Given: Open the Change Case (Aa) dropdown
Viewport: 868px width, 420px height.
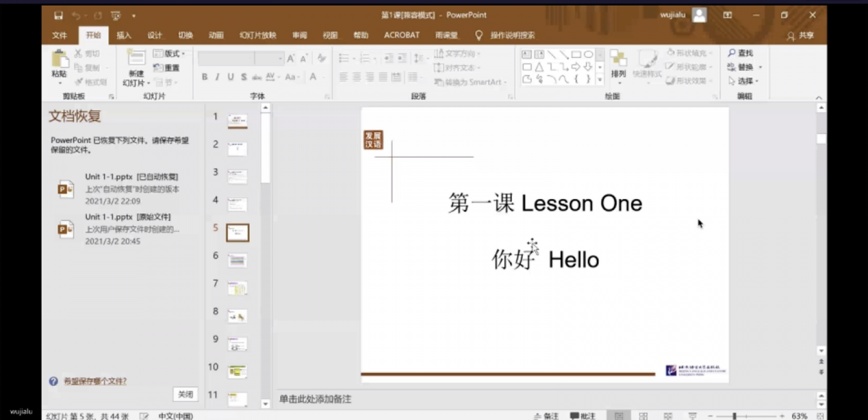Looking at the screenshot, I should tap(293, 77).
